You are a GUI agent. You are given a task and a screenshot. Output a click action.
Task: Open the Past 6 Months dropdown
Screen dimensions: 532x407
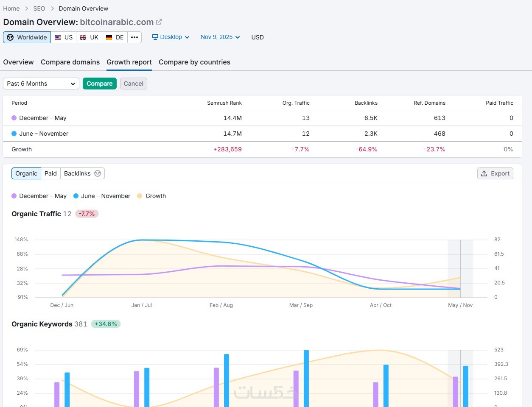(x=41, y=84)
